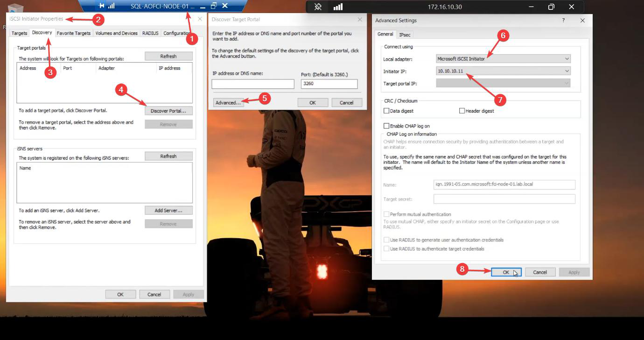Click the Port column header in Target portals
This screenshot has width=644, height=340.
[68, 68]
